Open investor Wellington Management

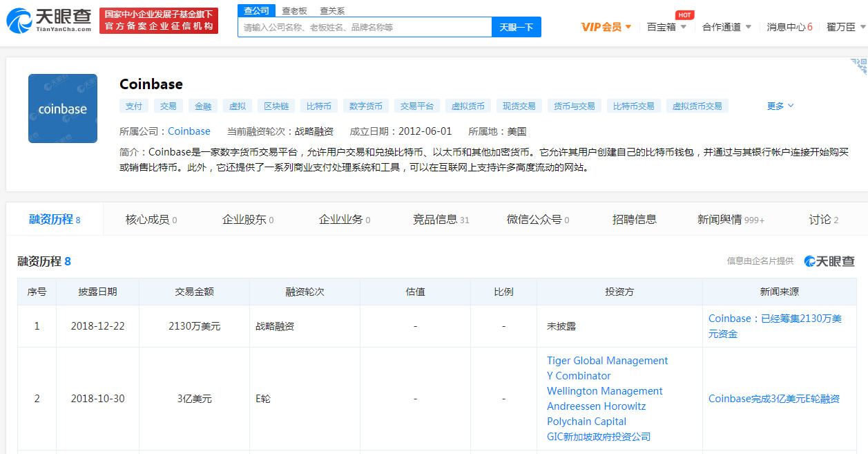(x=605, y=391)
